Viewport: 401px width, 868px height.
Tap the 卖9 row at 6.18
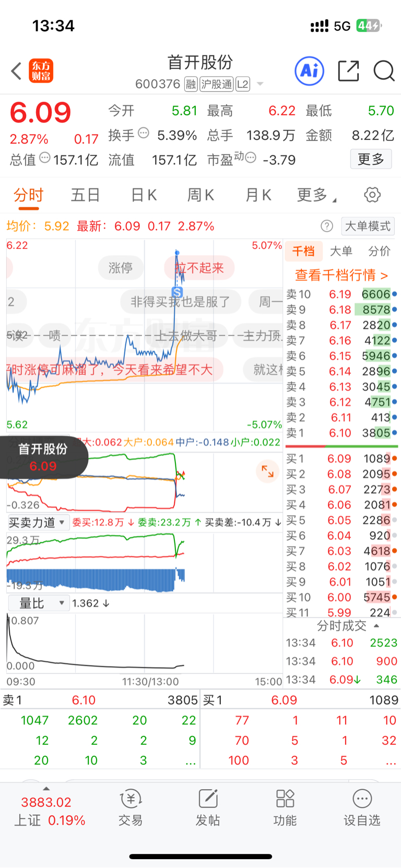(342, 310)
